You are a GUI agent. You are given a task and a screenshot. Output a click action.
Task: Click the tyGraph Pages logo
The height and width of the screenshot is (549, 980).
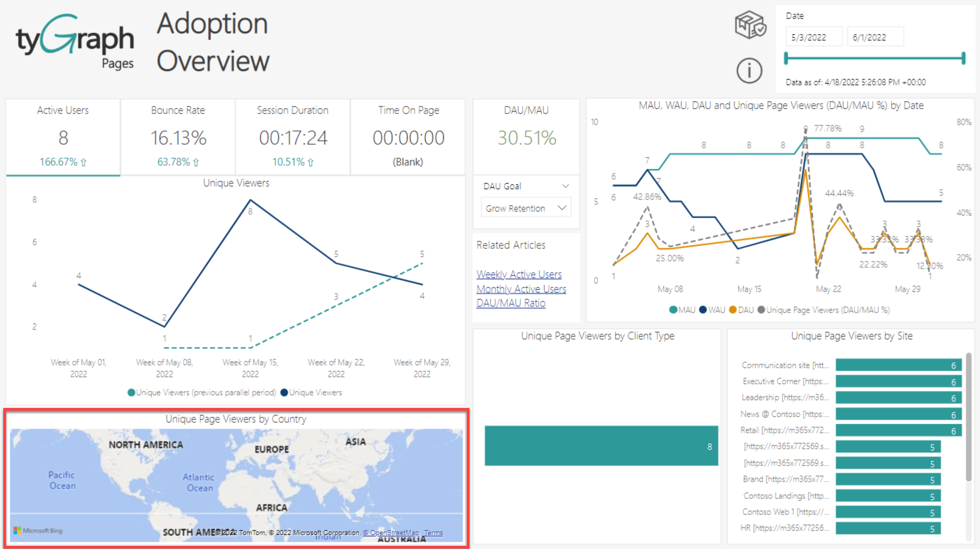coord(75,41)
